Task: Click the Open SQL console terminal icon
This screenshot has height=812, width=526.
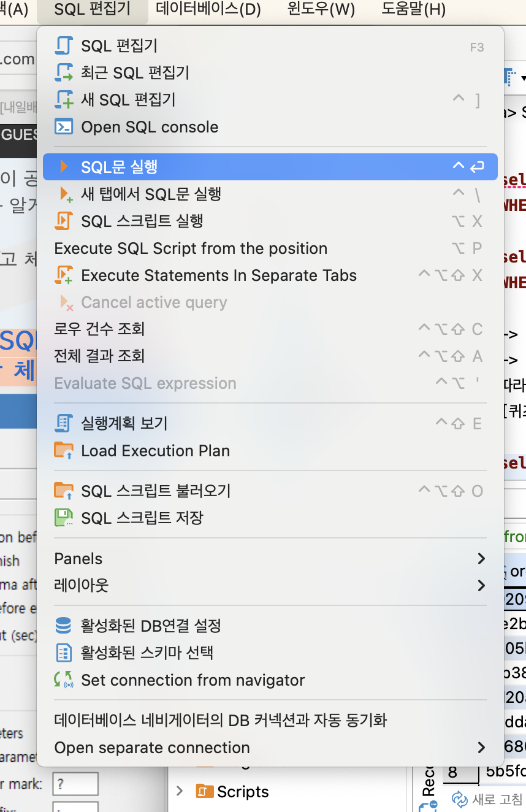Action: (x=64, y=127)
